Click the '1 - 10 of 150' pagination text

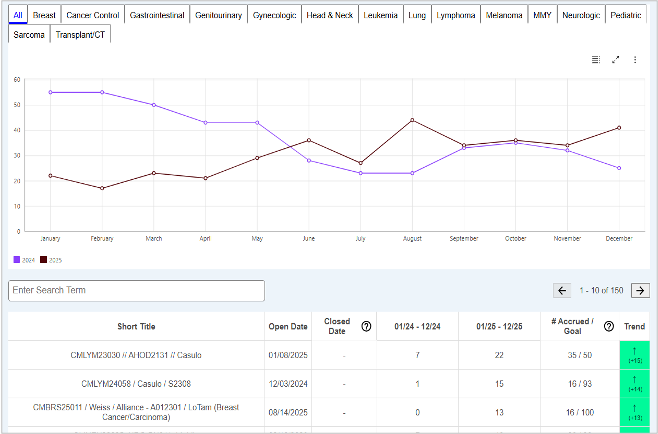[x=601, y=290]
